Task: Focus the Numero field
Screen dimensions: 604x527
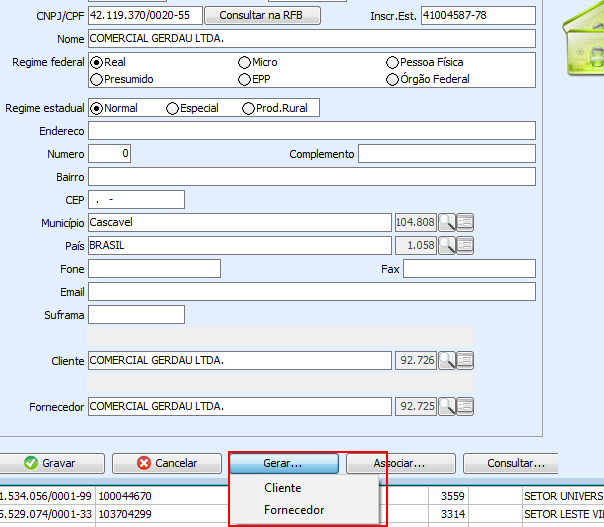Action: [109, 154]
